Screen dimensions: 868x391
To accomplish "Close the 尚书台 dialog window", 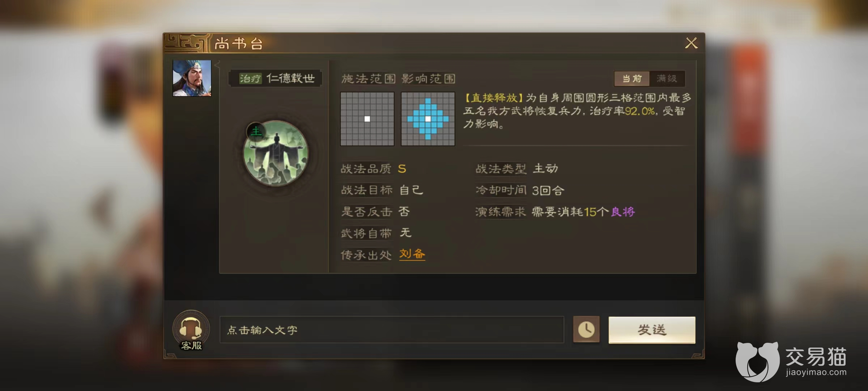I will click(x=691, y=43).
